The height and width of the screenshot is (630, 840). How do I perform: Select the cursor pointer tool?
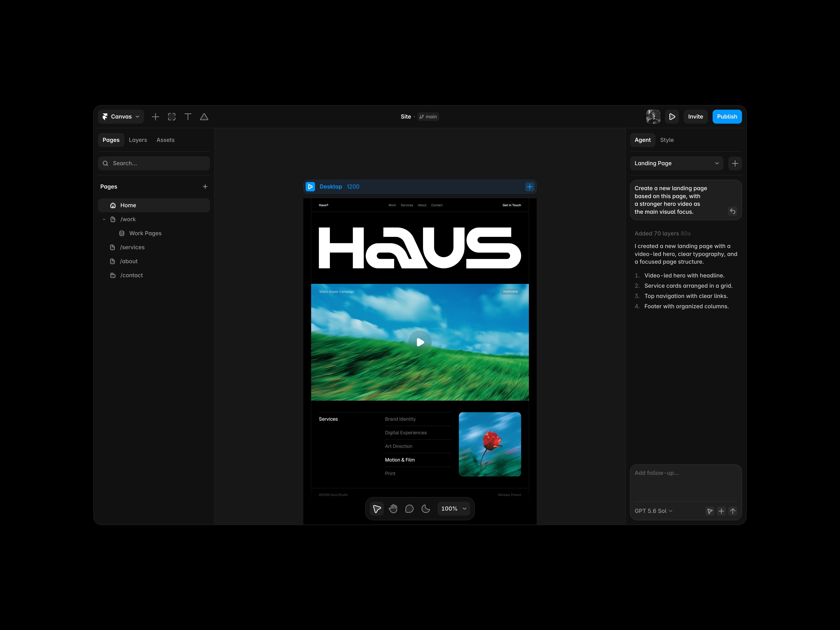click(377, 508)
